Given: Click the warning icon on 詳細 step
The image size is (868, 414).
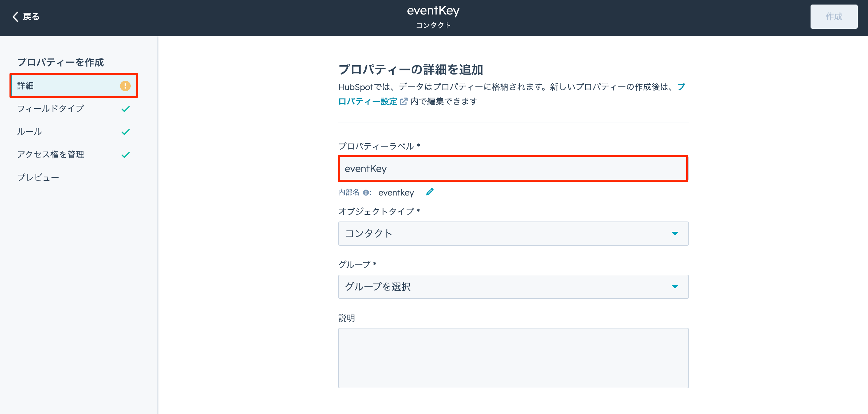Looking at the screenshot, I should [x=125, y=86].
